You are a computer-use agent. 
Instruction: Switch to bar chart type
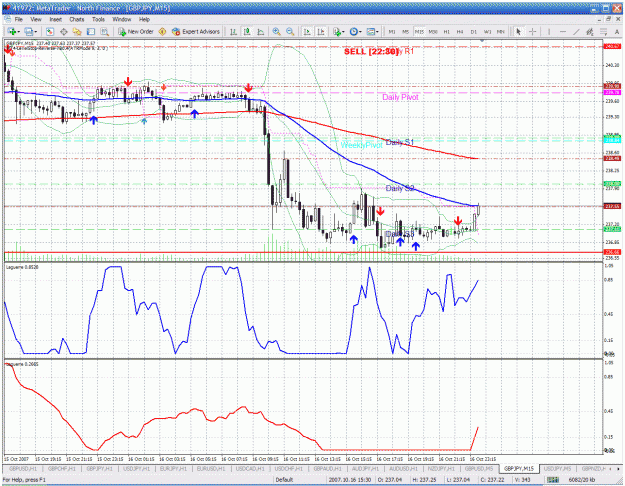(x=234, y=31)
